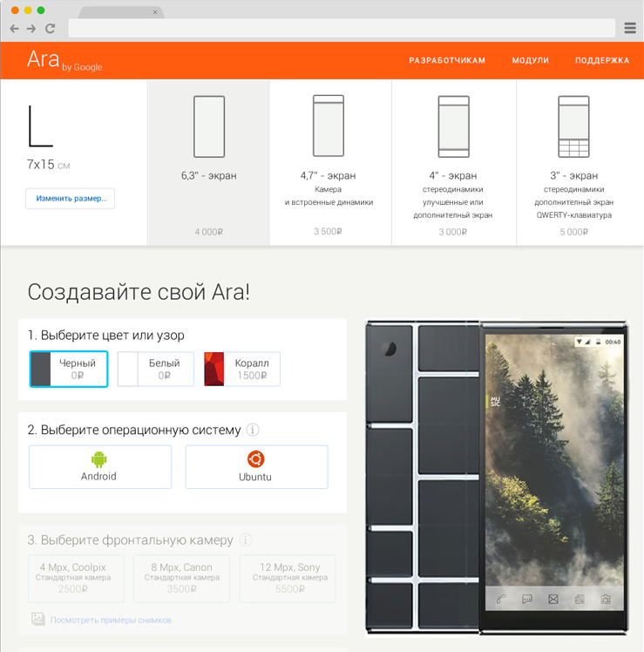Image resolution: width=644 pixels, height=652 pixels.
Task: Click the Ara by Google logo
Action: [64, 60]
